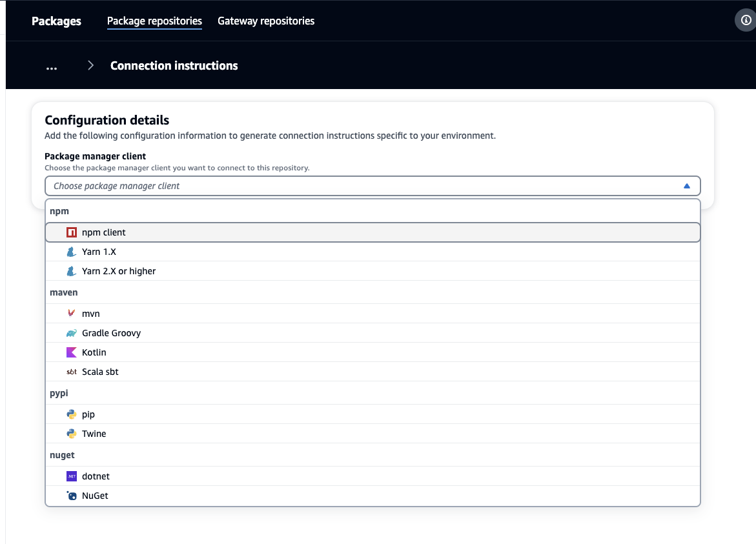Open the Package repositories tab

[x=154, y=21]
